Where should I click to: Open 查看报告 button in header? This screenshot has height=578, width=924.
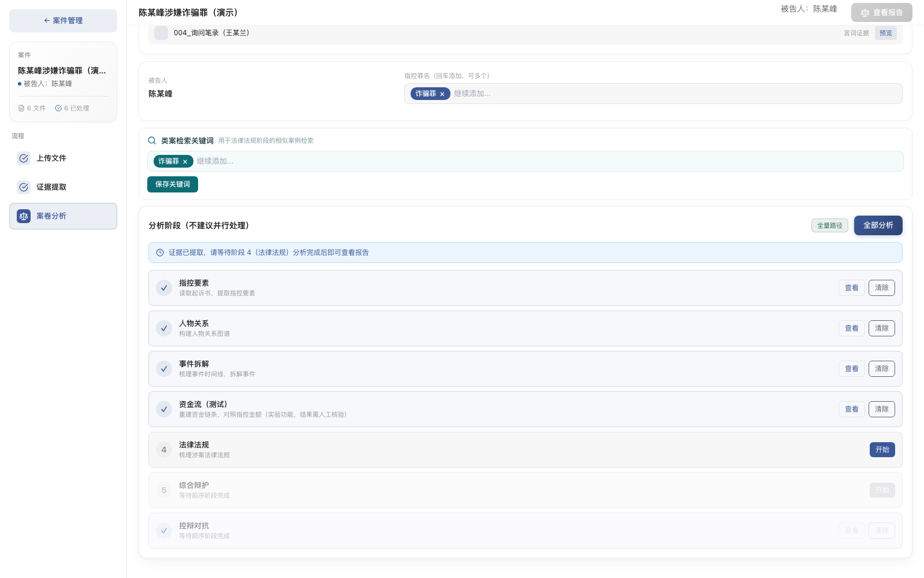pyautogui.click(x=881, y=13)
